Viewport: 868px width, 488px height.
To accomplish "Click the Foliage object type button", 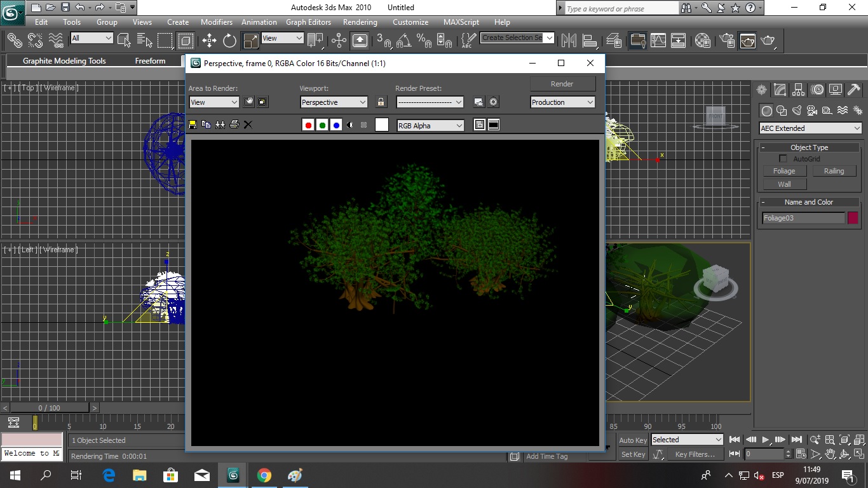I will coord(784,171).
